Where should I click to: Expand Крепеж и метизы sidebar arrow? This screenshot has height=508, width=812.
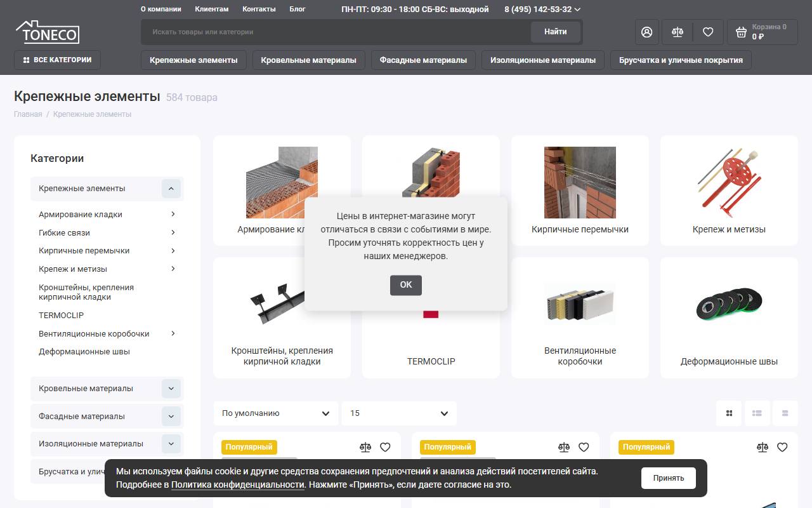173,269
